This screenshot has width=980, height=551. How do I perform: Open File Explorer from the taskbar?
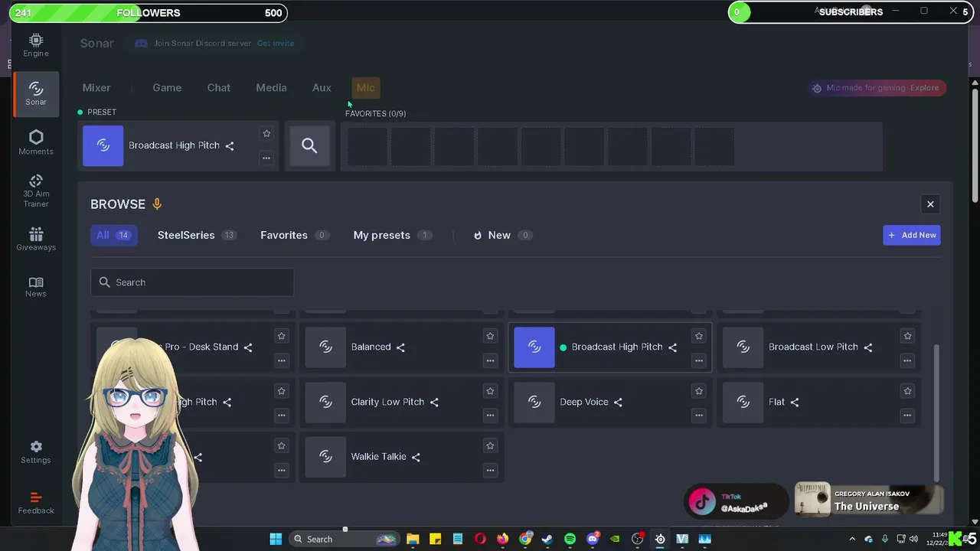tap(413, 539)
